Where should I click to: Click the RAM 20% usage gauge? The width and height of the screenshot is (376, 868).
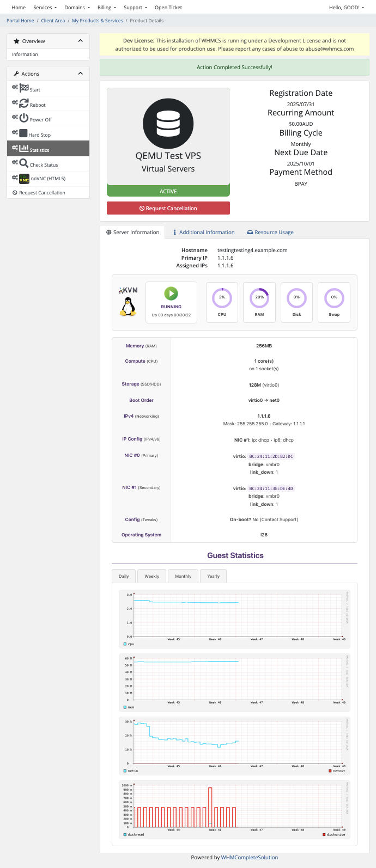[259, 298]
